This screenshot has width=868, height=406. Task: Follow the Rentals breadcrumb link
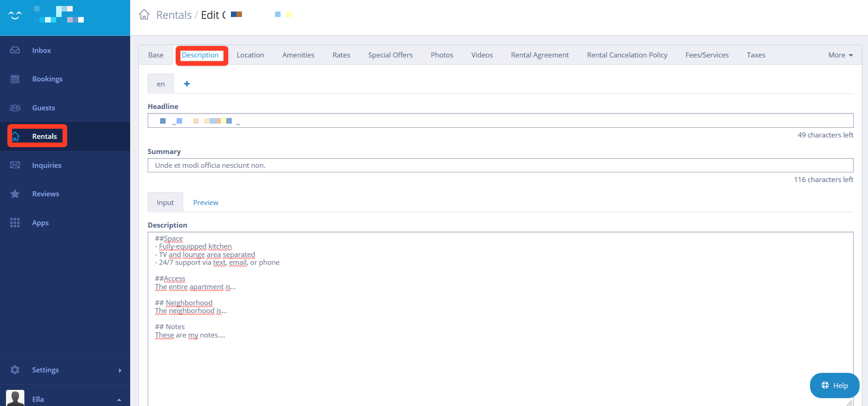[174, 15]
